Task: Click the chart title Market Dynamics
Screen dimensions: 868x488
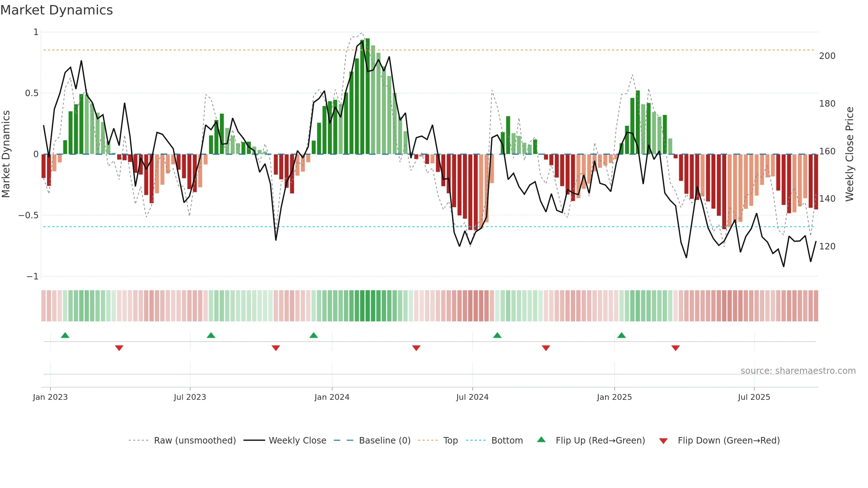Action: coord(56,10)
